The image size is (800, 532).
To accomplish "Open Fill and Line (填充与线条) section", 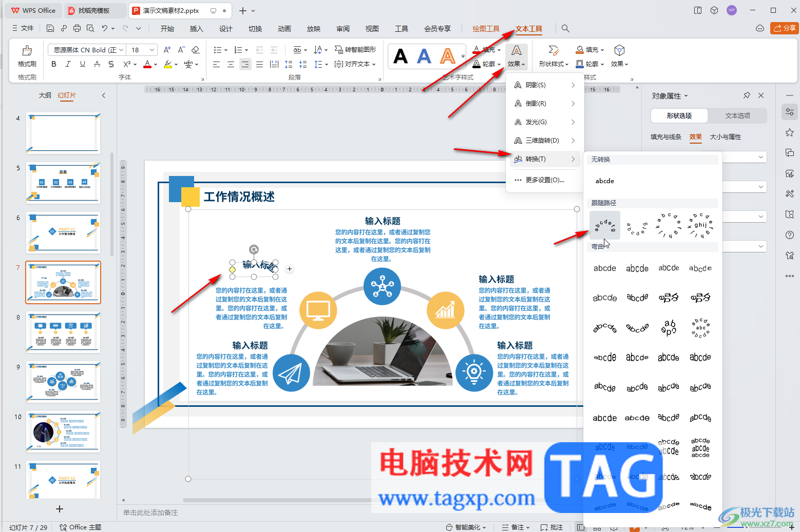I will click(666, 137).
